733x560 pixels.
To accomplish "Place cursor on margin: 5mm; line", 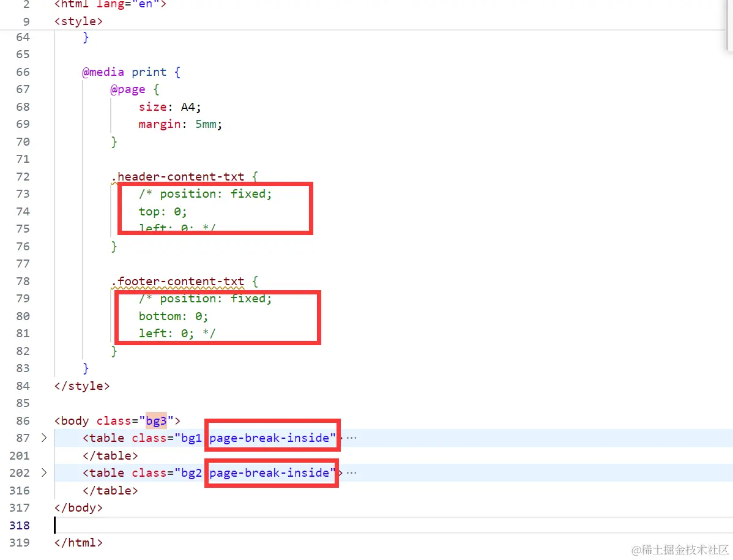I will click(x=180, y=124).
